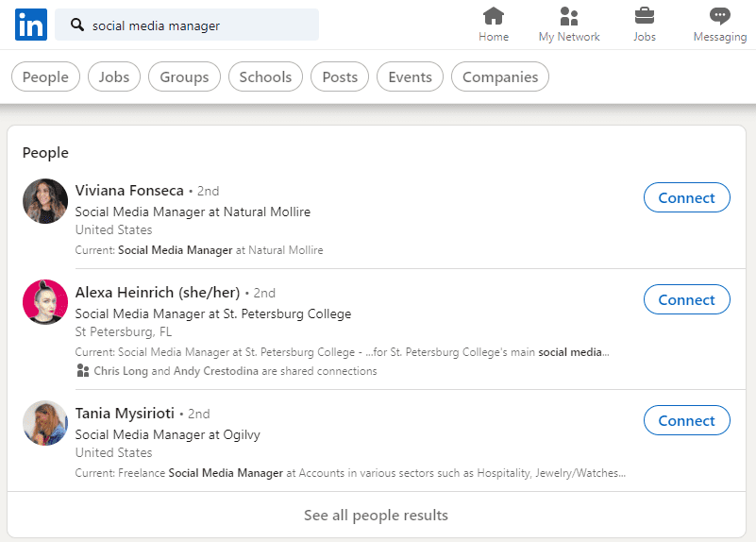Click 'Social Media Manager at Ogilvy' headline
Screen dimensions: 756x542
(x=167, y=434)
